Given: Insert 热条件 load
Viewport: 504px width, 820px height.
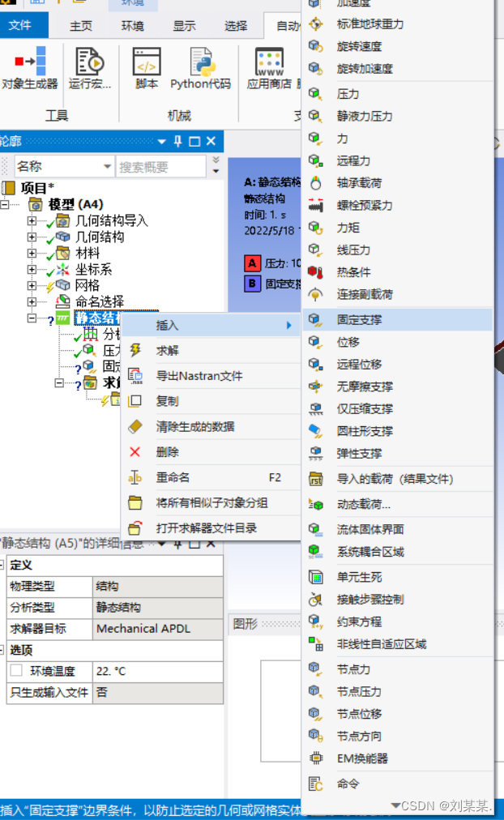Looking at the screenshot, I should [x=398, y=272].
